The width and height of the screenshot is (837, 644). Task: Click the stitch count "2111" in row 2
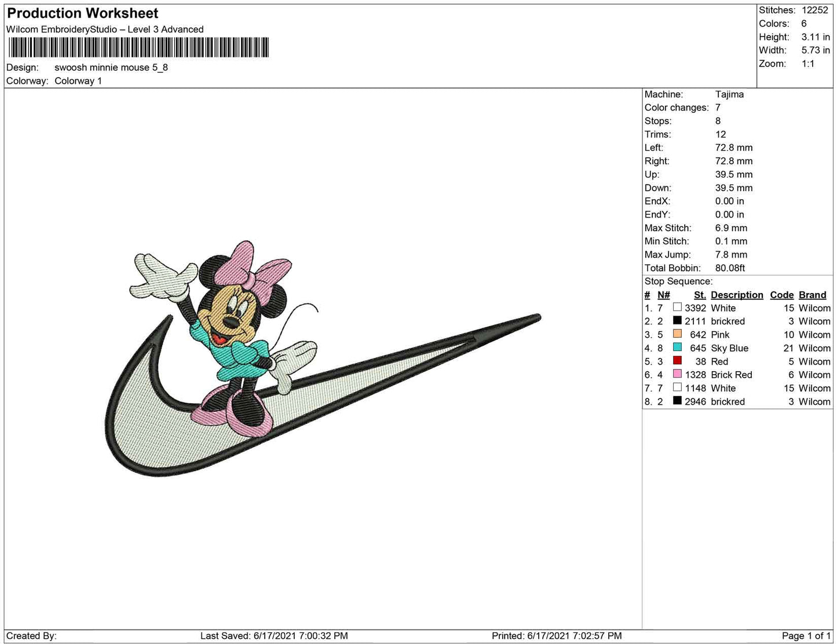click(695, 321)
